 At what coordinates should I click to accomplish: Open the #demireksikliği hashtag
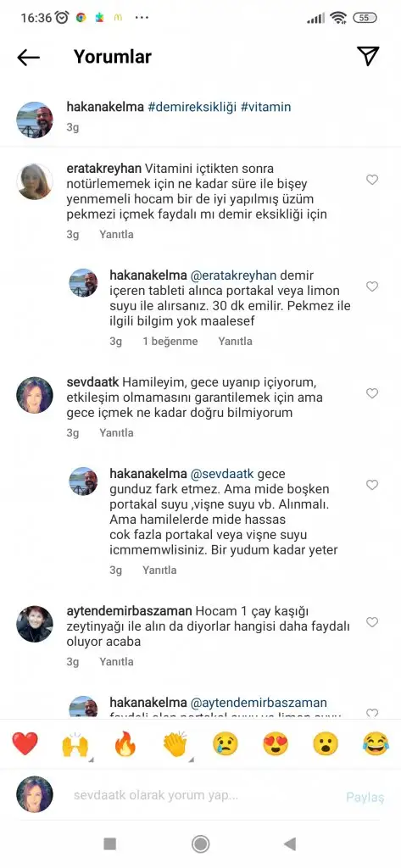tap(192, 107)
